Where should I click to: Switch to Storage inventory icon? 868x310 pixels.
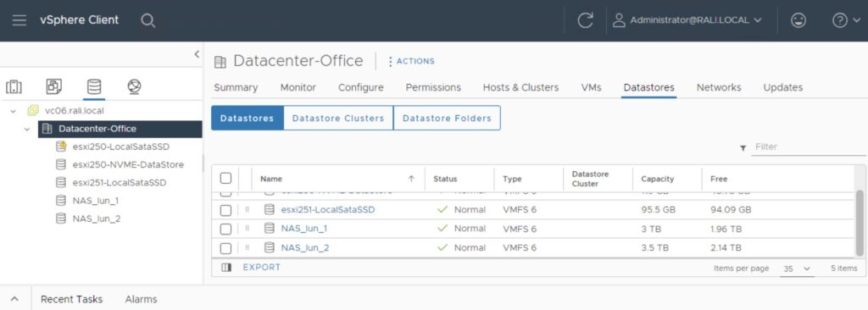[x=94, y=86]
